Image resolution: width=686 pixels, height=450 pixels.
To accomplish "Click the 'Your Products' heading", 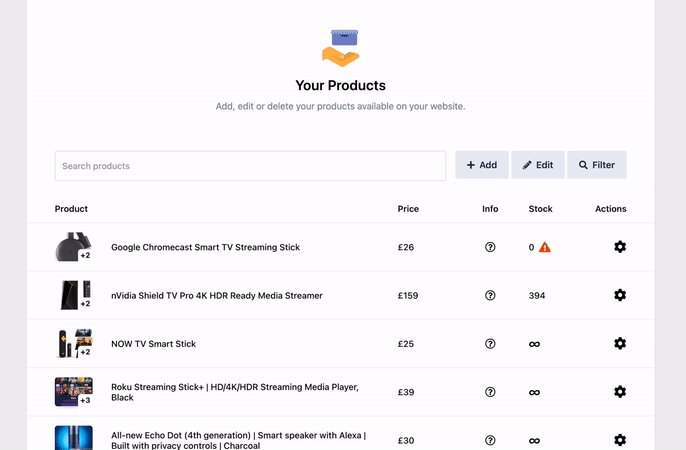I will pyautogui.click(x=340, y=85).
